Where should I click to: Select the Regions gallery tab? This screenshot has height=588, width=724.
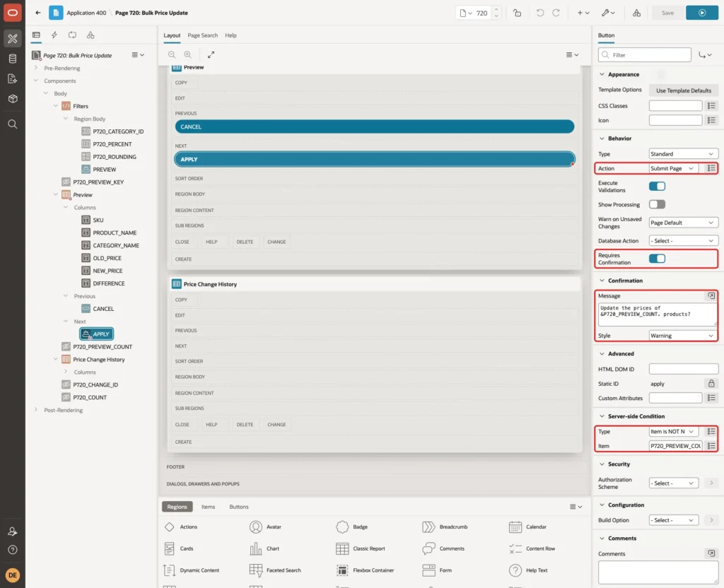177,506
